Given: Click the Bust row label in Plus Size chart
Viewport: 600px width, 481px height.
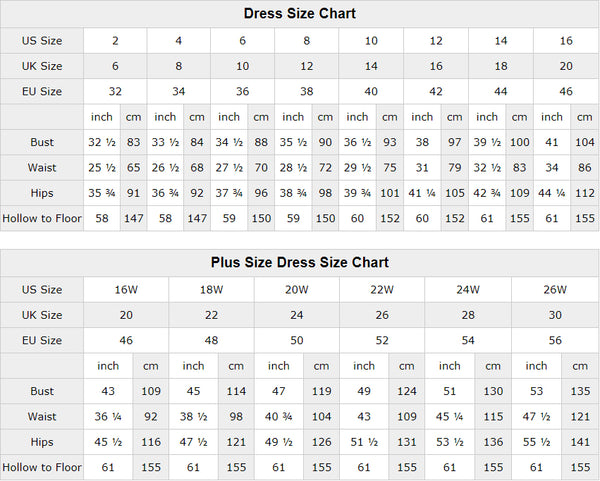Looking at the screenshot, I should click(42, 391).
